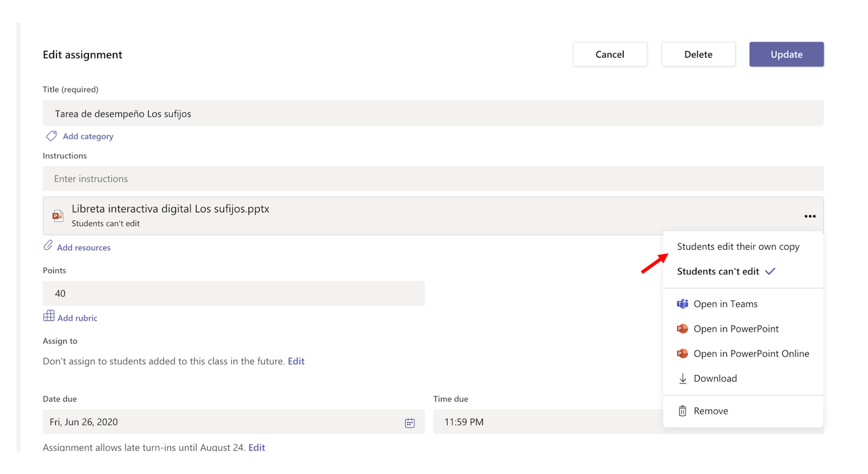Choose Open in PowerPoint Online
The width and height of the screenshot is (868, 474).
[751, 353]
